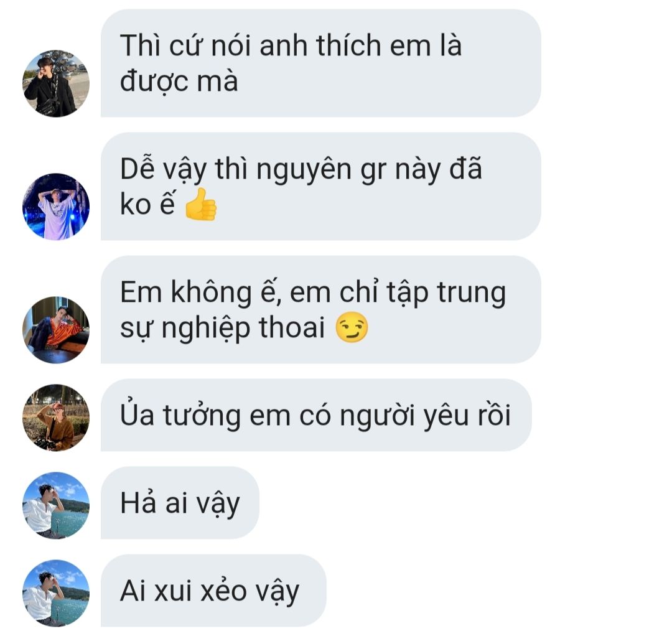Click the words 'ko ế'
672x636 pixels.
[x=147, y=203]
